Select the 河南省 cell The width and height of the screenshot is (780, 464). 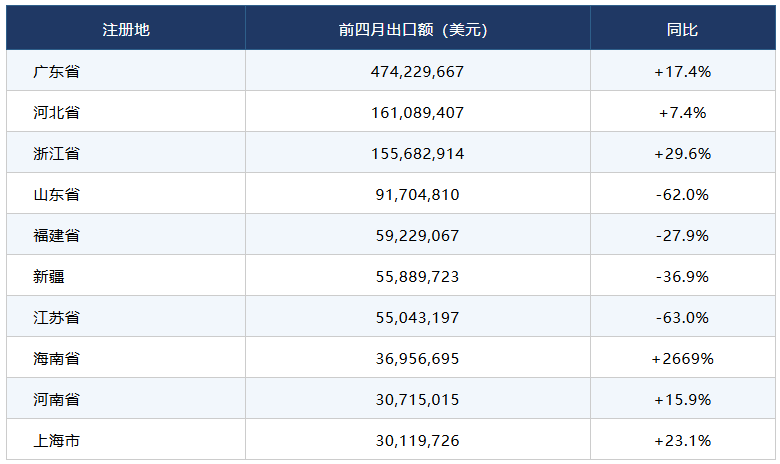[x=57, y=400]
